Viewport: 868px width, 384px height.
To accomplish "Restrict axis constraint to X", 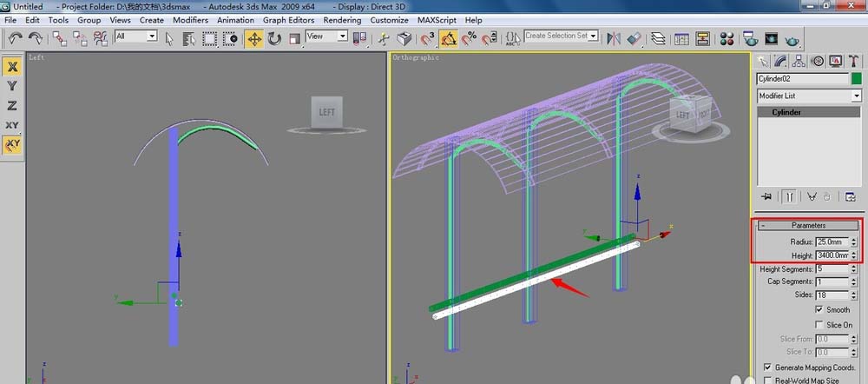I will pos(12,67).
